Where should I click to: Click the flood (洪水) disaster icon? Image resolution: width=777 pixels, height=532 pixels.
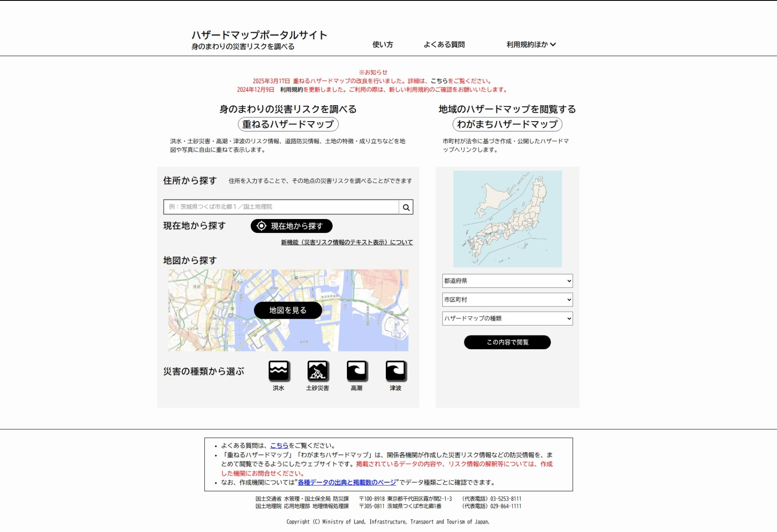[278, 371]
